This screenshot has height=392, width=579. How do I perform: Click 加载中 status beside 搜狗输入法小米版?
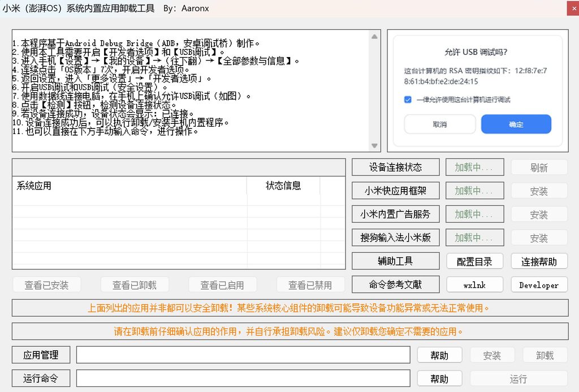[x=474, y=238]
